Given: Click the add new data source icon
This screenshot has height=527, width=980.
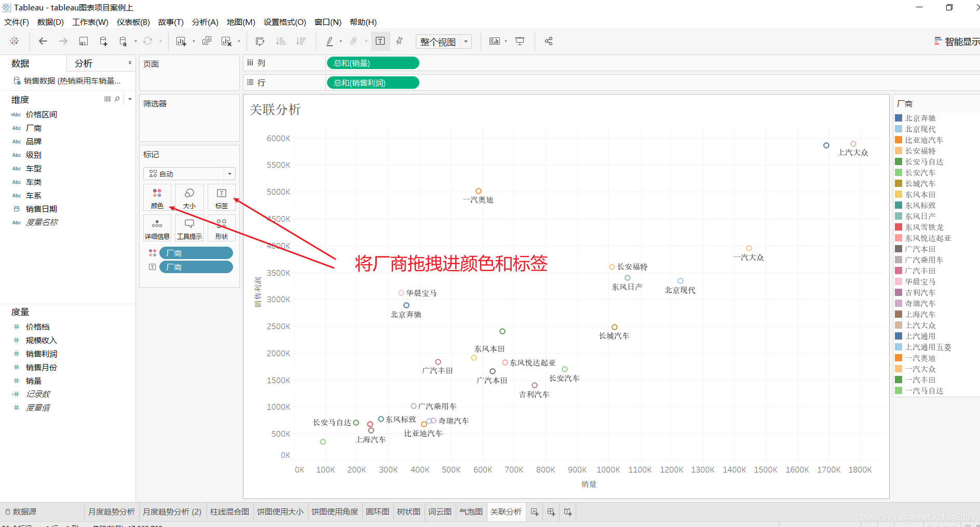Looking at the screenshot, I should [103, 41].
